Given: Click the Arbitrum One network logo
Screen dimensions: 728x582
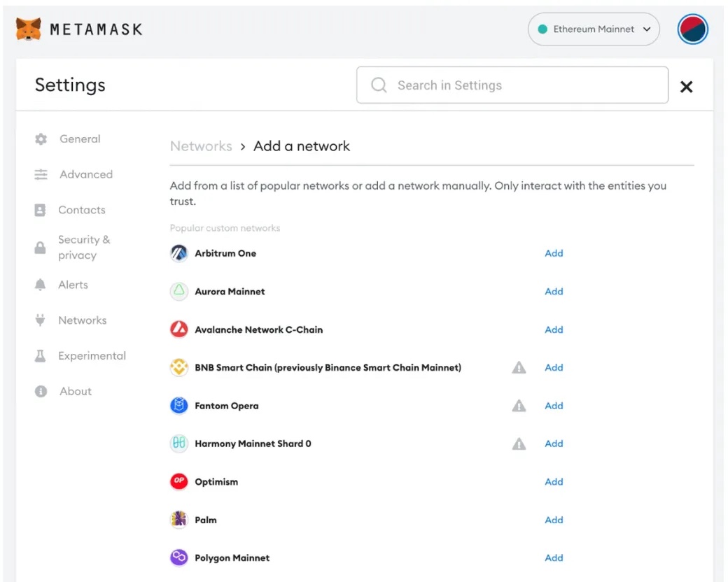Looking at the screenshot, I should tap(179, 253).
